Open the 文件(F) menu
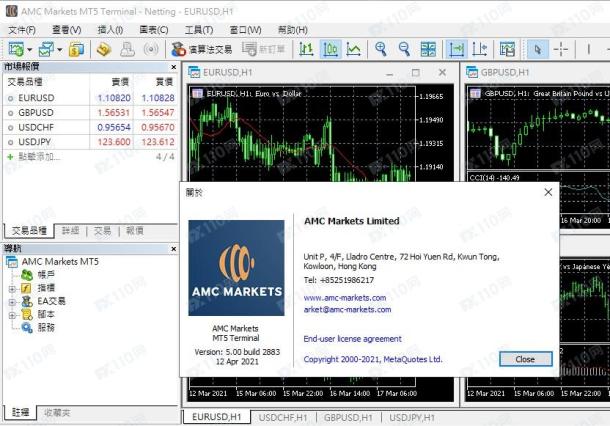Image resolution: width=610 pixels, height=426 pixels. point(22,30)
